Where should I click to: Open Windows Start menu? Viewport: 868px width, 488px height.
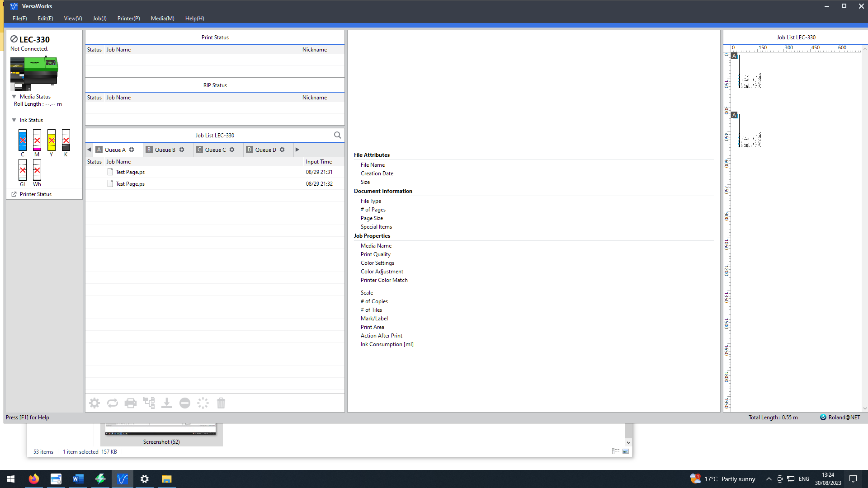click(x=11, y=479)
